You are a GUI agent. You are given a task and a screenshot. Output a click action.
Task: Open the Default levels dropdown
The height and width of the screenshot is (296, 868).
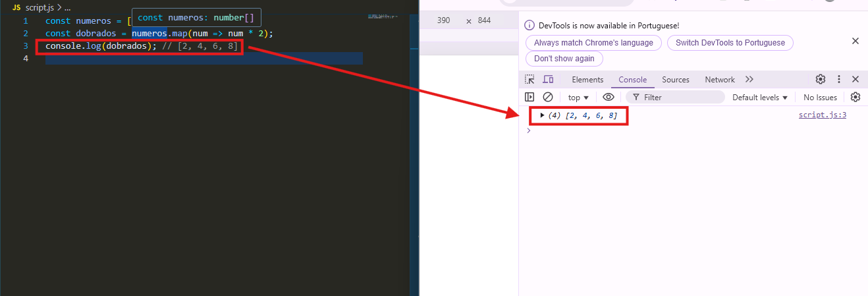[x=760, y=97]
